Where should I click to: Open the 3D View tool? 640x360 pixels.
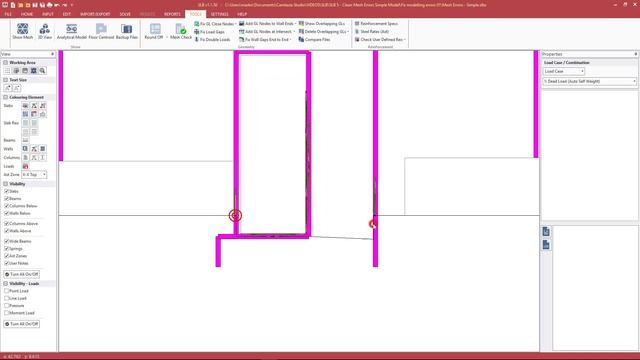(x=45, y=31)
